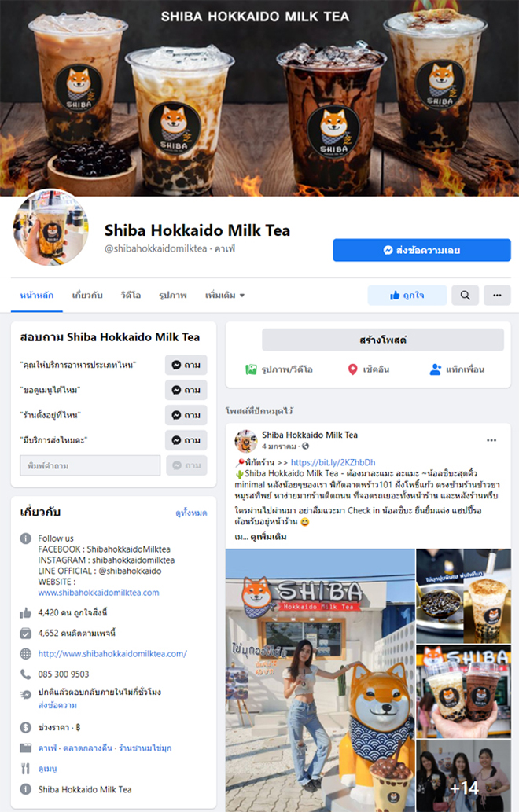This screenshot has width=519, height=812.
Task: Click the พิมพ์คำถาม question input field
Action: (x=90, y=465)
